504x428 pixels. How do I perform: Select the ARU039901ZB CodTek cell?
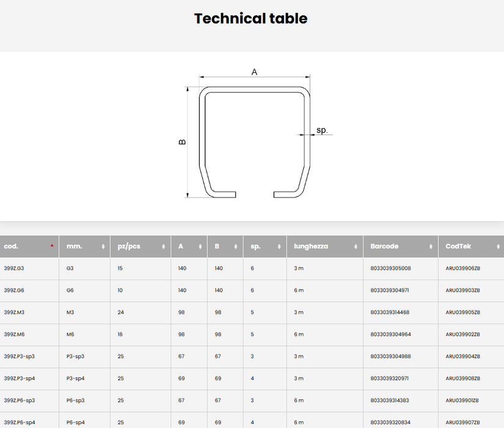[462, 400]
